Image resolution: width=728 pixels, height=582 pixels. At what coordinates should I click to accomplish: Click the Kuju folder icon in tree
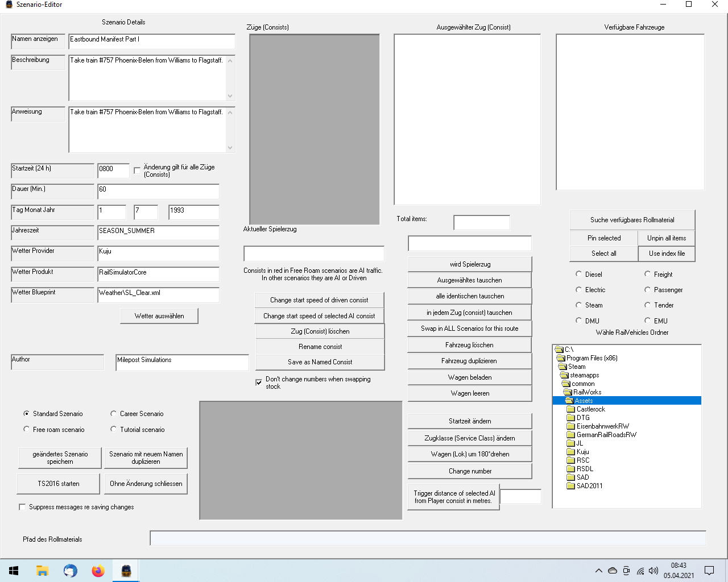[x=571, y=452]
